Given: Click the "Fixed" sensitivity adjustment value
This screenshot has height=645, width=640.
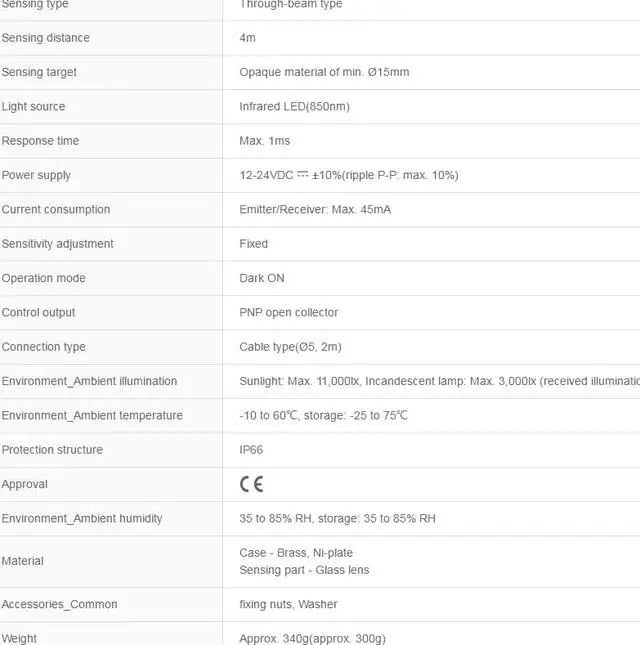Looking at the screenshot, I should pyautogui.click(x=254, y=244).
